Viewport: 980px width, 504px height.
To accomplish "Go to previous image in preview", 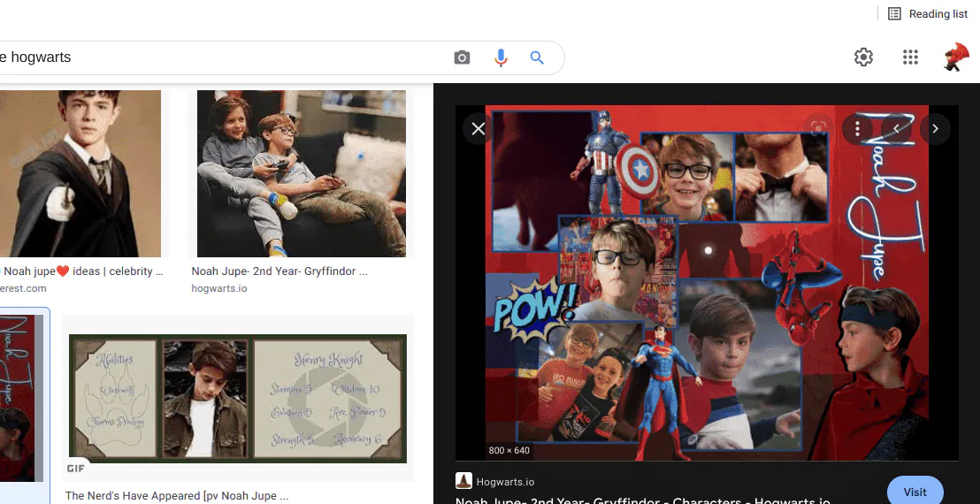I will pyautogui.click(x=896, y=129).
